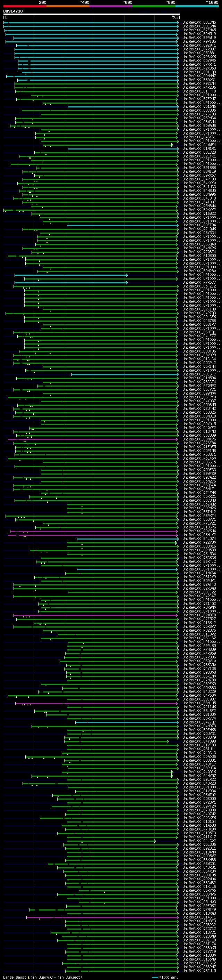222x980 pixels.
Task: Click the purple alignment bar for UniRef100_C0NXP6
Action: tap(93, 439)
